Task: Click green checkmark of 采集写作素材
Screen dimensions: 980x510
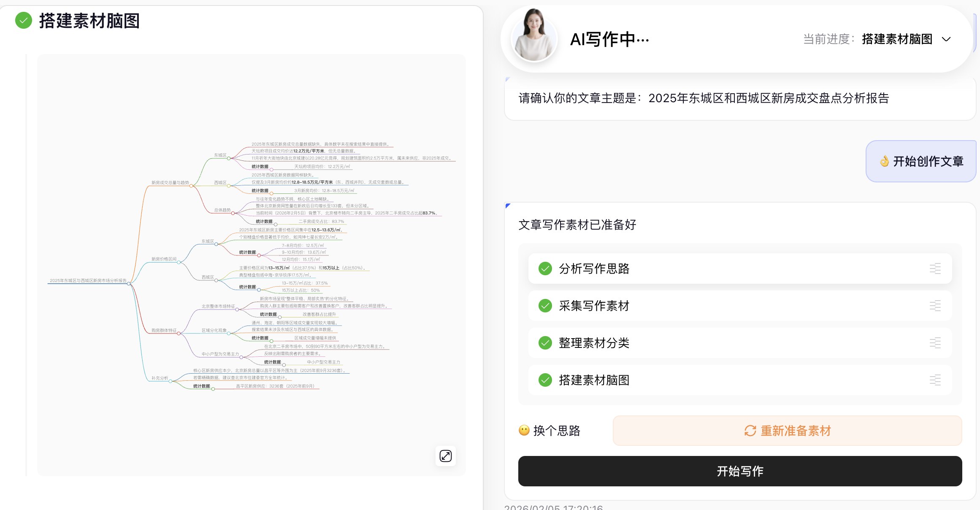Action: 545,306
